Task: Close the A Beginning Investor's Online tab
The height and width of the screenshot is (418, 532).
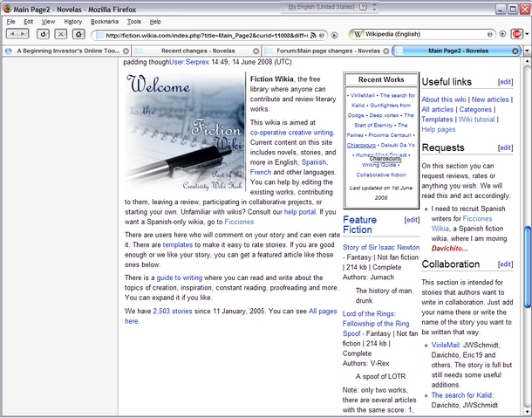Action: coord(126,51)
